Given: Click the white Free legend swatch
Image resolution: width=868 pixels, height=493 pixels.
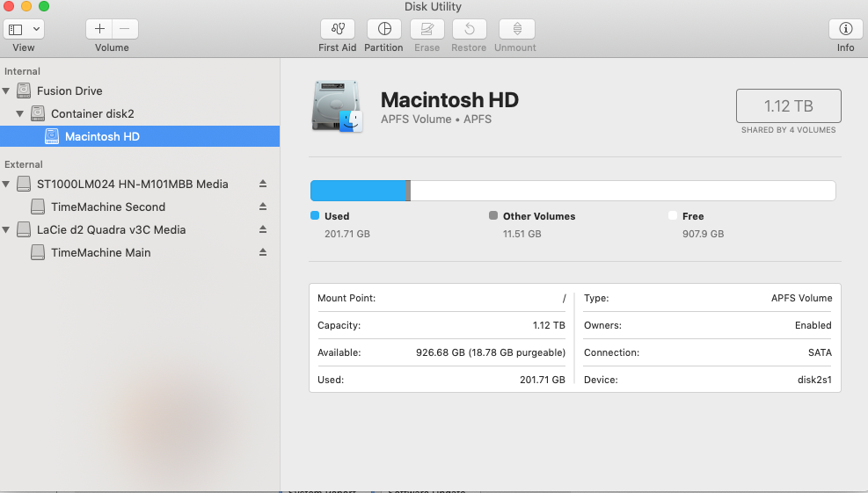Looking at the screenshot, I should click(x=673, y=215).
